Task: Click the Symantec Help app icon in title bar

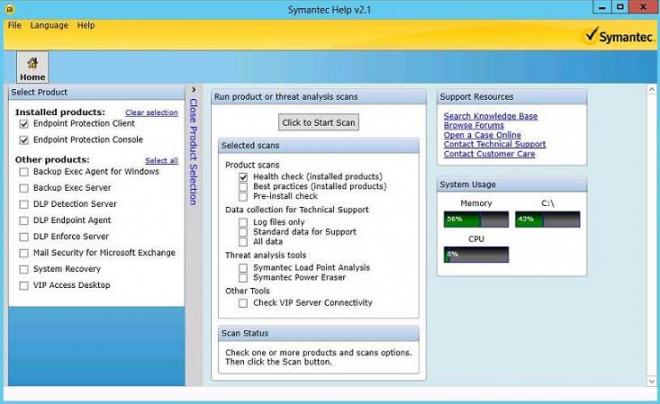Action: (9, 8)
